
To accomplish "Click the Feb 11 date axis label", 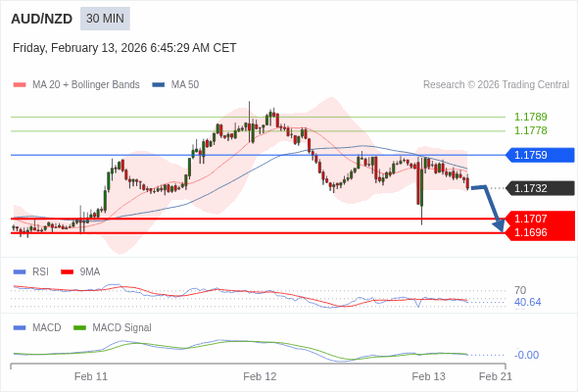I will tap(91, 376).
